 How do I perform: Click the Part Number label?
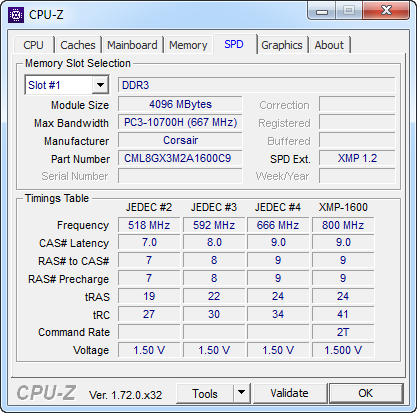(80, 159)
